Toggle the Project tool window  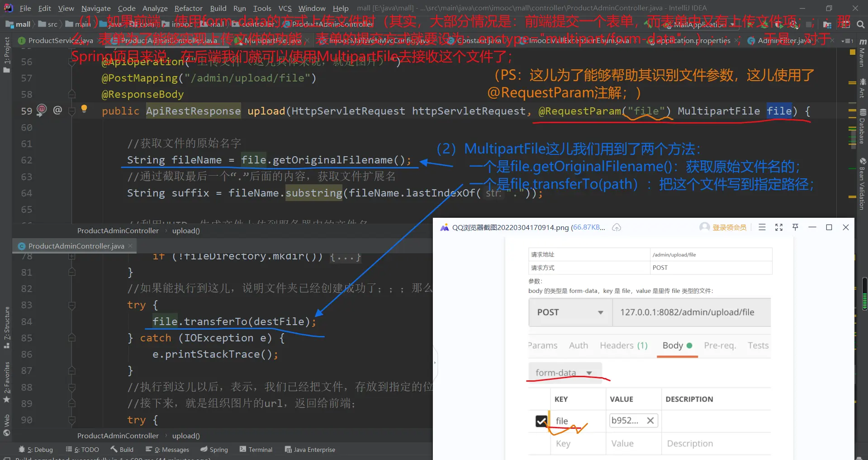pyautogui.click(x=6, y=55)
